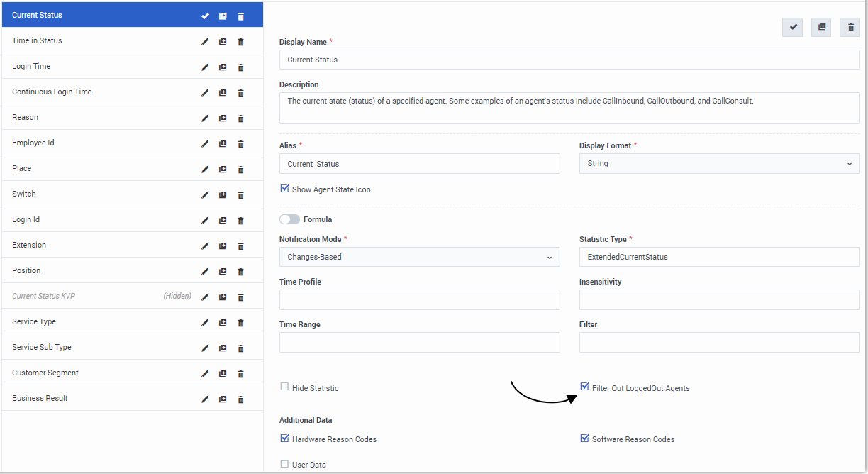Check the Hide Statistic checkbox
Viewport: 868px width, 474px height.
[284, 387]
